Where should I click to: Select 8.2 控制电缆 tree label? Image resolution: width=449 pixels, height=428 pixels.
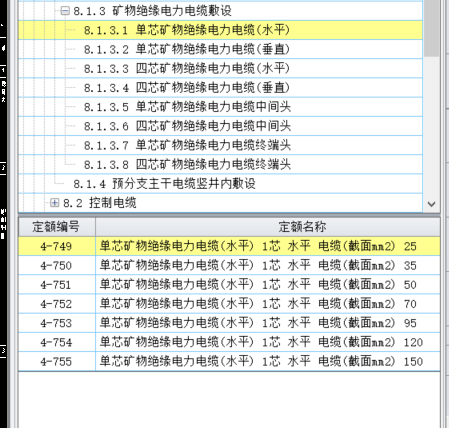(100, 203)
